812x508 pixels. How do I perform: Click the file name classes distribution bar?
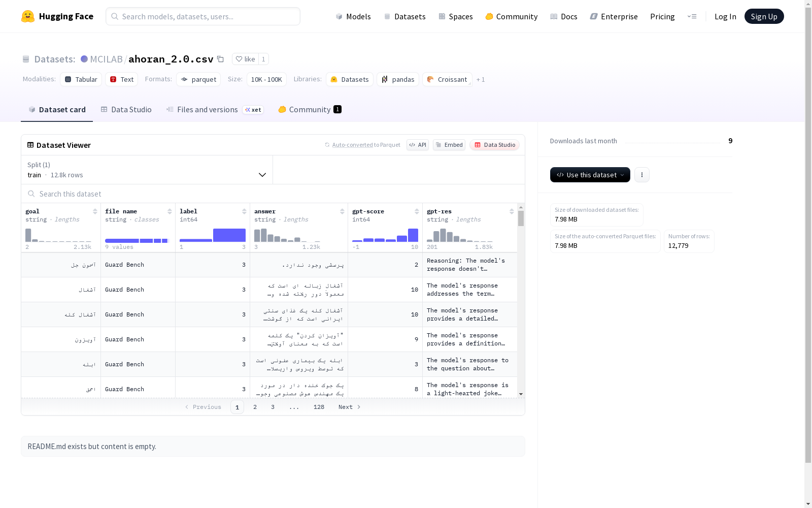pyautogui.click(x=137, y=240)
